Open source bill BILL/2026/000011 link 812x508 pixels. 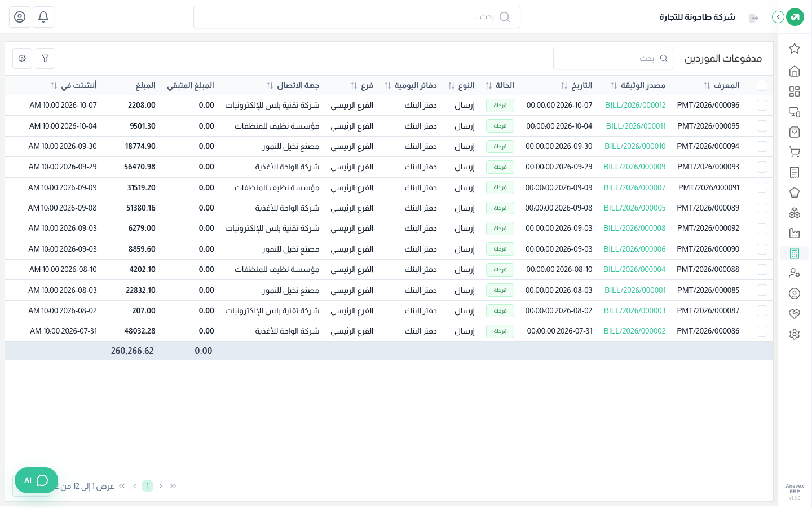636,126
